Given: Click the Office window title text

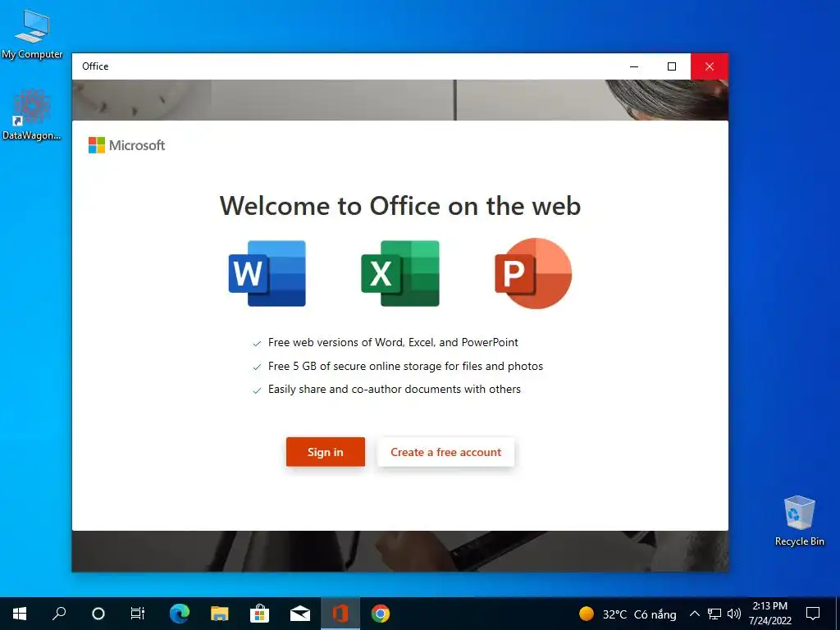Looking at the screenshot, I should click(x=95, y=66).
